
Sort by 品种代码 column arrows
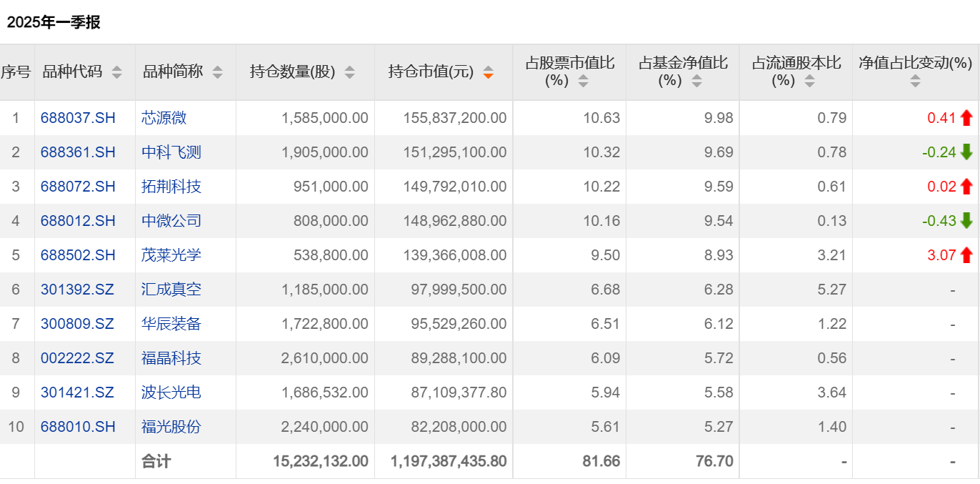click(x=116, y=72)
